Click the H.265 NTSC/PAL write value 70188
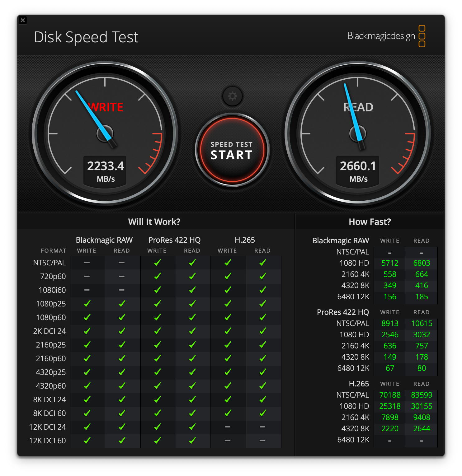Image resolution: width=462 pixels, height=476 pixels. coord(390,395)
